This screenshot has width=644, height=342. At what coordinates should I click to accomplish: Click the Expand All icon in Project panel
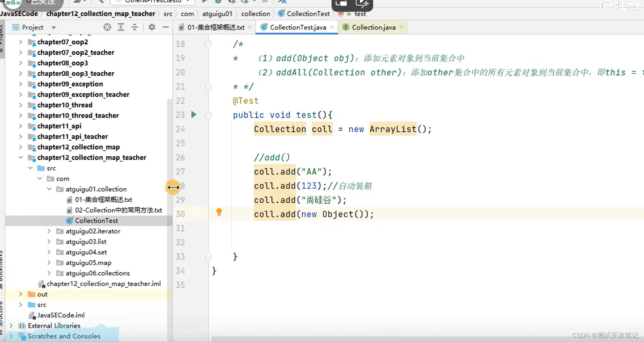tap(121, 27)
